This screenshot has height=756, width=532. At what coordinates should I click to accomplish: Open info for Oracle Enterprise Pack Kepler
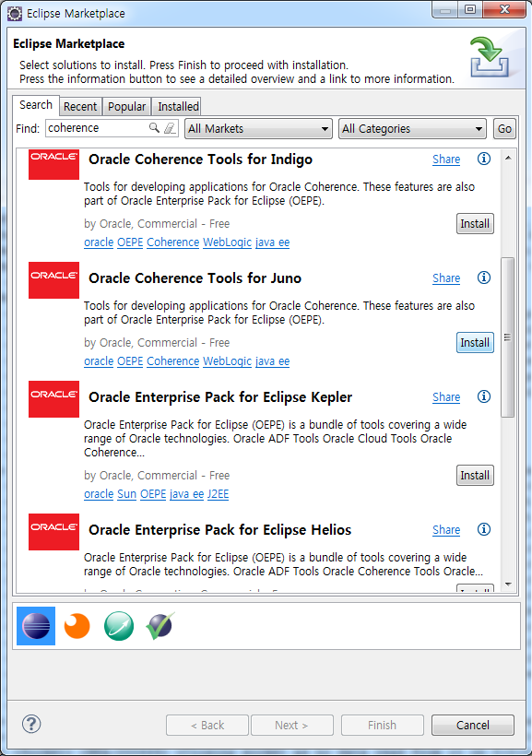tap(484, 396)
